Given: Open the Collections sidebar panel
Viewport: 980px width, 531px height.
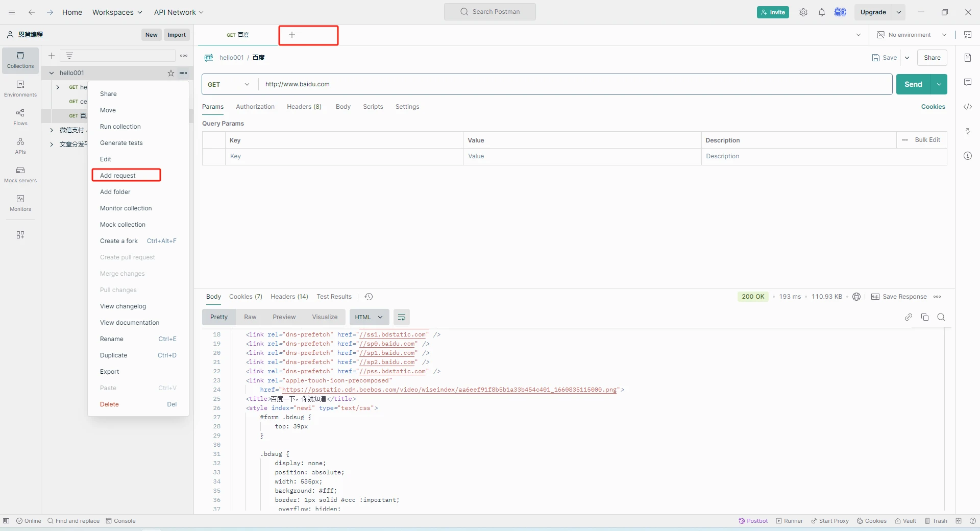Looking at the screenshot, I should click(20, 60).
